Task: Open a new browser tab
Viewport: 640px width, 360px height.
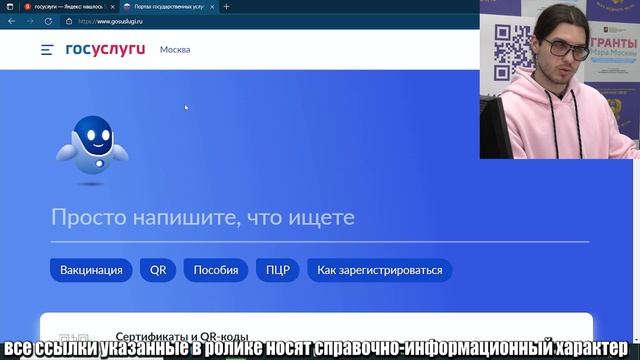Action: [227, 7]
